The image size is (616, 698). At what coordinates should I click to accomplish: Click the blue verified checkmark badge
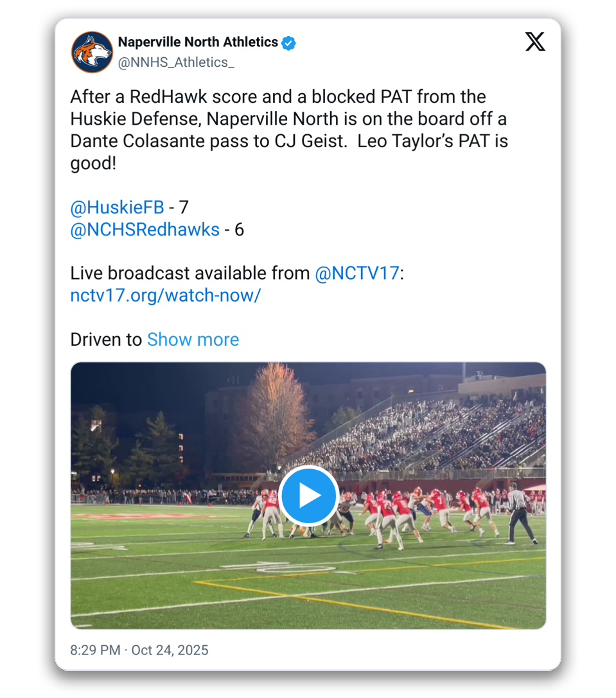[289, 43]
